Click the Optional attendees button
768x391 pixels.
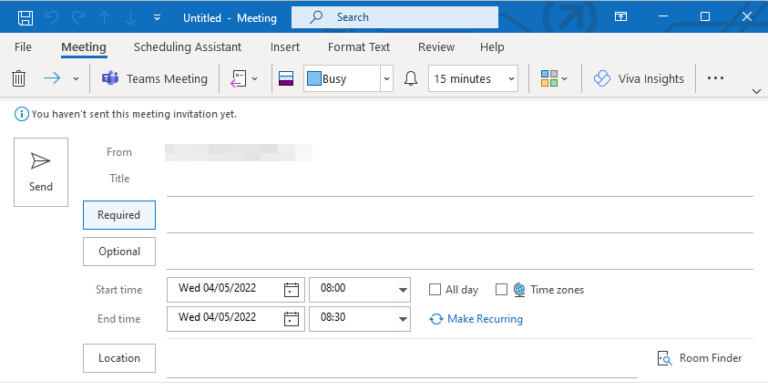point(119,252)
